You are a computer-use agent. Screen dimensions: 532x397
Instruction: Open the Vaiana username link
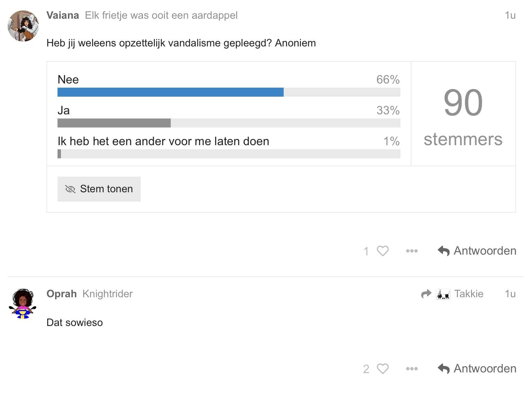point(63,15)
